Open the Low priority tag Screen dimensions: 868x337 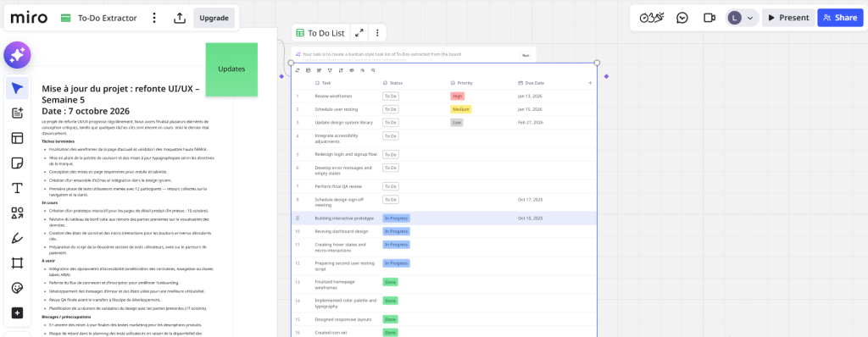pyautogui.click(x=456, y=122)
